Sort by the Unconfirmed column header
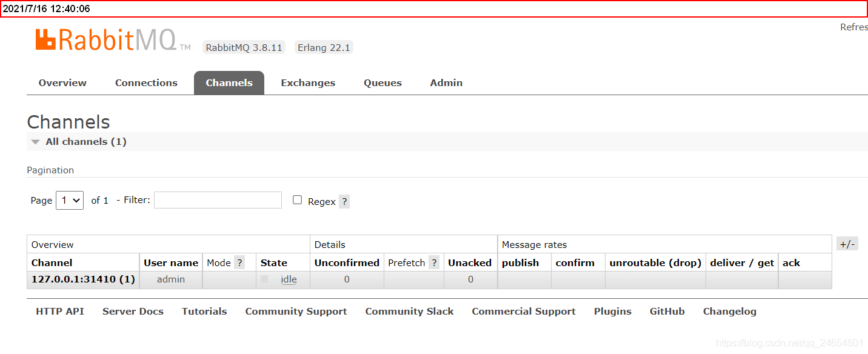 point(347,263)
